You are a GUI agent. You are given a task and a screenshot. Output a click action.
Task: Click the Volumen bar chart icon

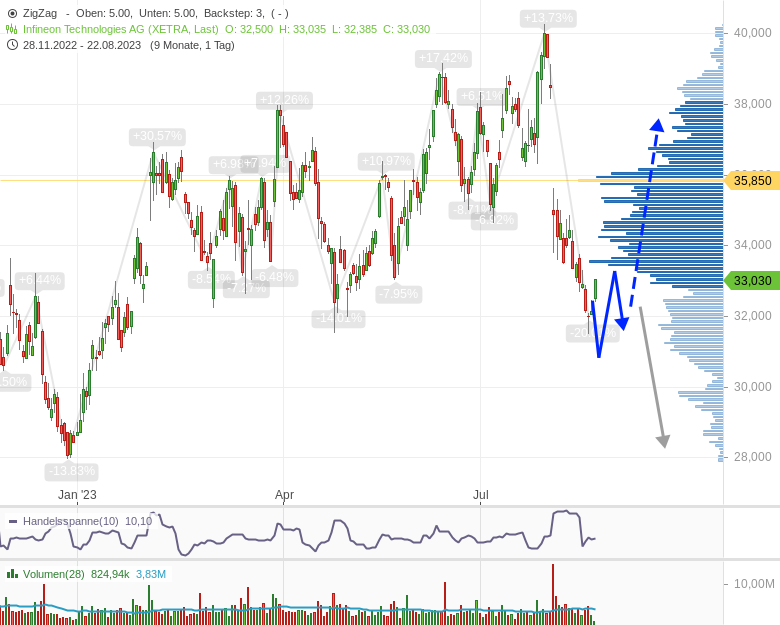[x=12, y=574]
